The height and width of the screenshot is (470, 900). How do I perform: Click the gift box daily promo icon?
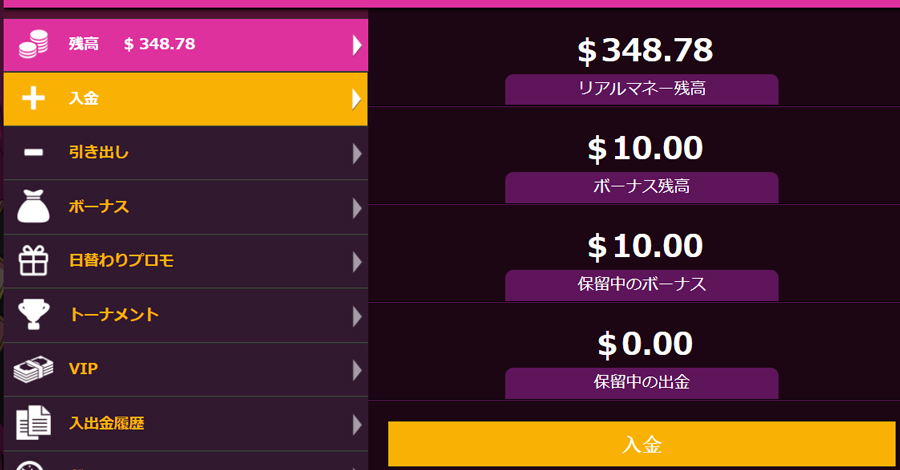[33, 261]
